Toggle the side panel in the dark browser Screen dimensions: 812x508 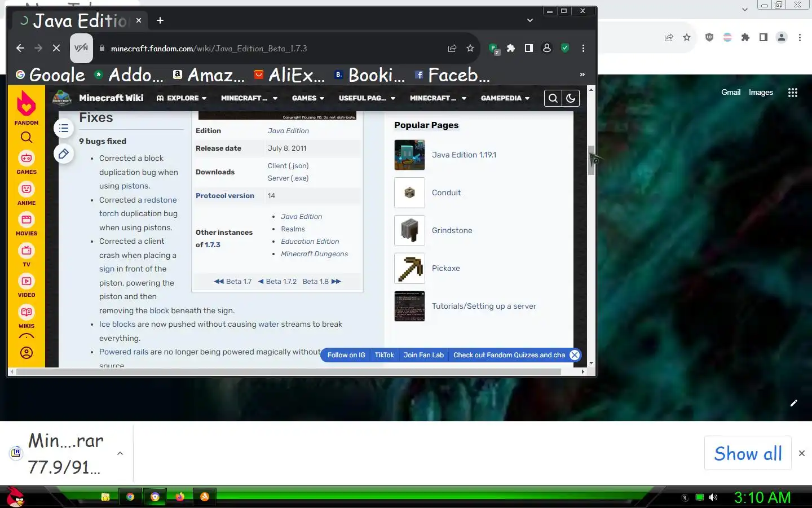pos(529,49)
